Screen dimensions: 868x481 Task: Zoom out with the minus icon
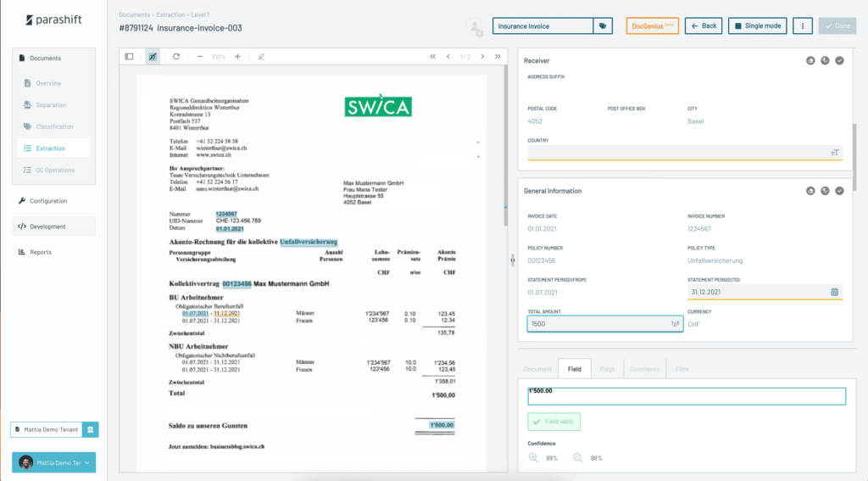[x=200, y=57]
